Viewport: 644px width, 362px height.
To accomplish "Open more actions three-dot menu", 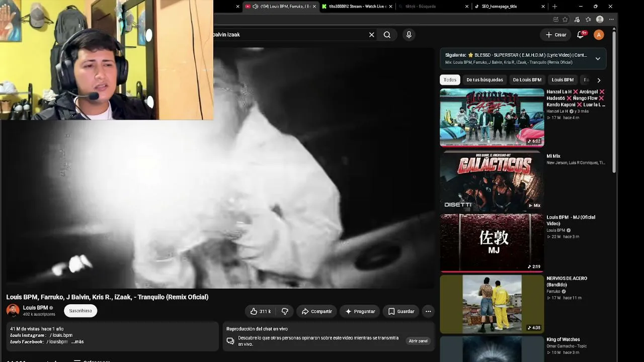I will point(428,311).
